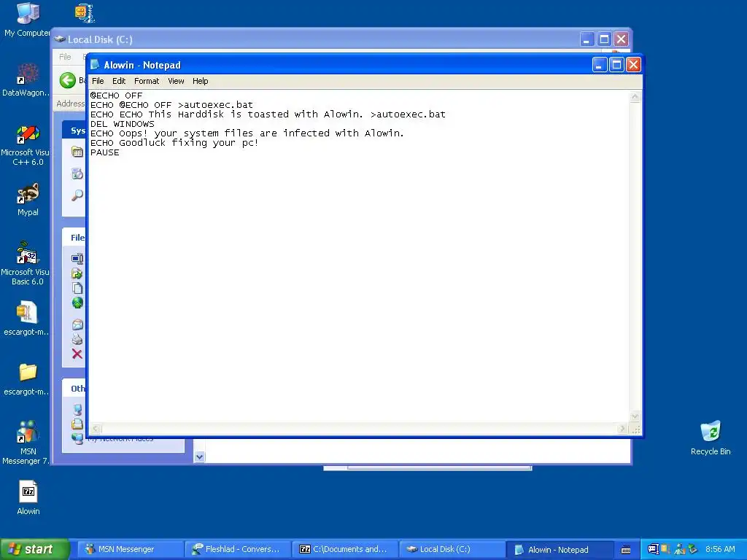Switch to C:\Documents and 7-Zip taskbar button

coord(345,549)
